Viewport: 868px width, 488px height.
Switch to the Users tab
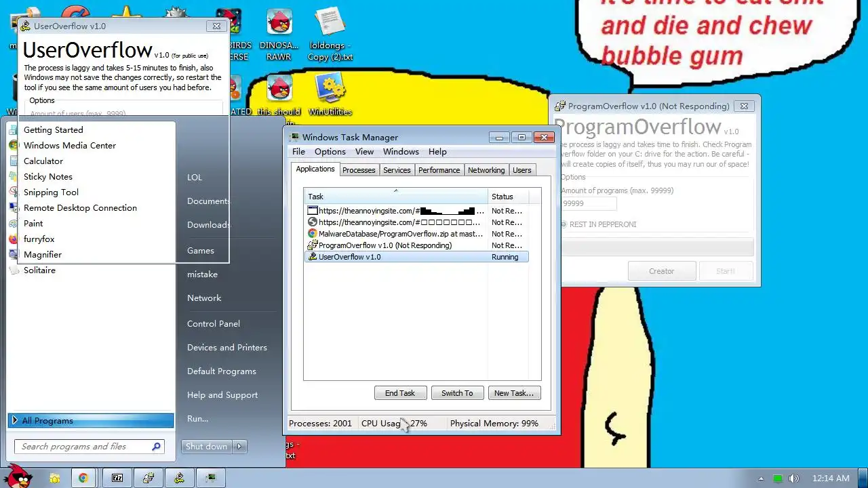[522, 170]
